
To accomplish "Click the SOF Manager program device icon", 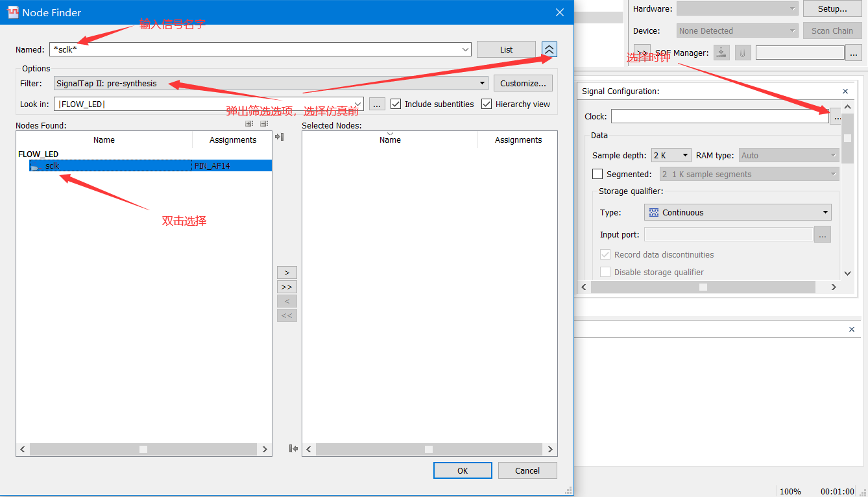I will coord(721,53).
